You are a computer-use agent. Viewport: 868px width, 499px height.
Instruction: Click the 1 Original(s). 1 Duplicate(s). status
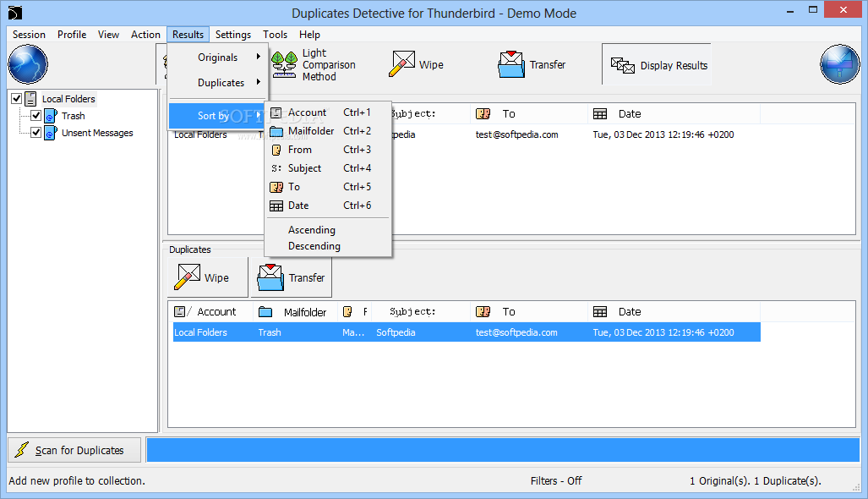755,480
